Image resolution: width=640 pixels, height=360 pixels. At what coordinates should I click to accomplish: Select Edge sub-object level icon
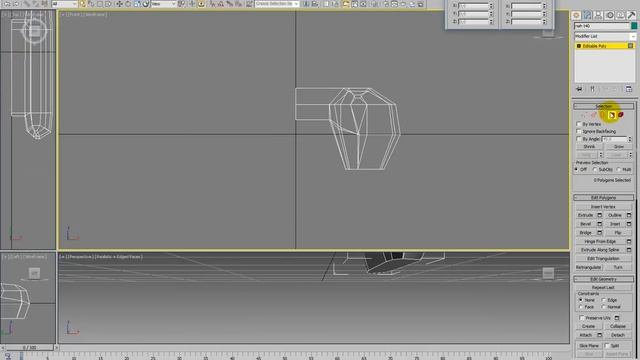(x=593, y=115)
